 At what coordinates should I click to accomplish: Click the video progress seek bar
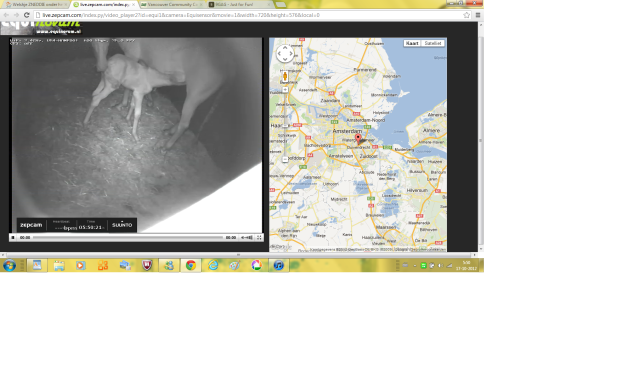128,237
